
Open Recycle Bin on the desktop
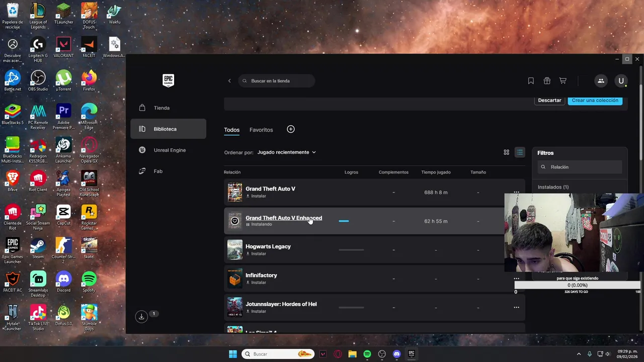point(13,15)
